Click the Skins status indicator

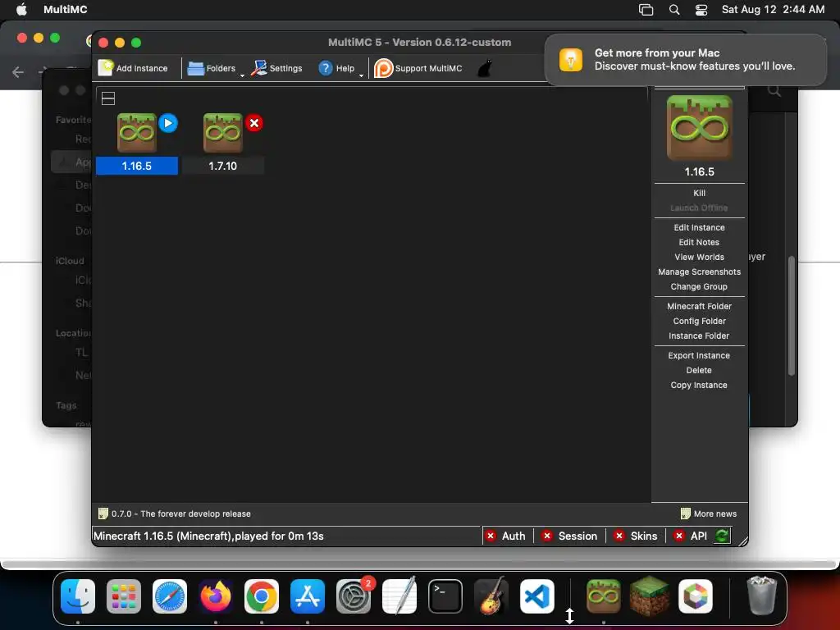636,536
